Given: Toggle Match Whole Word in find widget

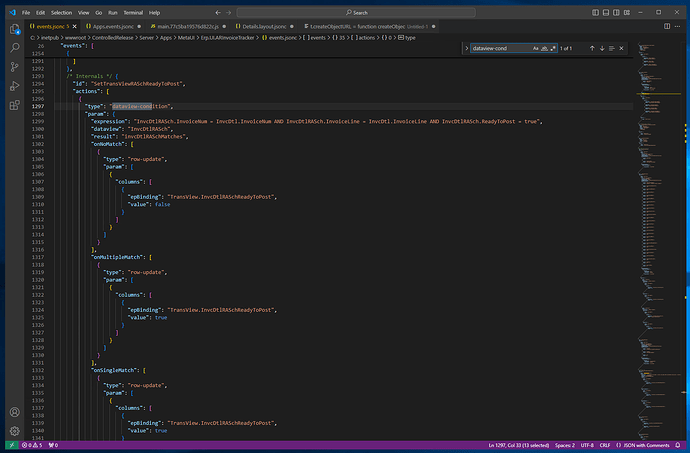Looking at the screenshot, I should click(544, 48).
